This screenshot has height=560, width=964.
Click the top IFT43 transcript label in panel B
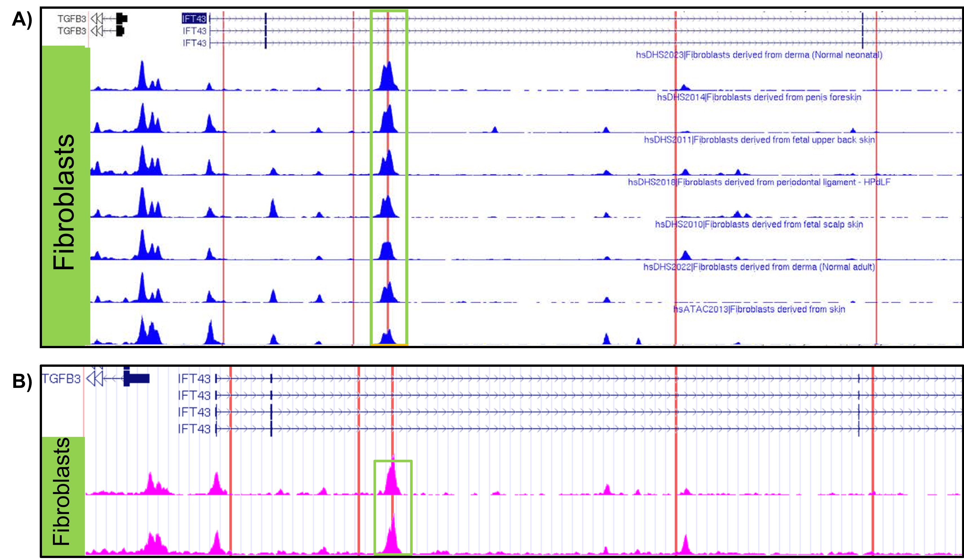(194, 379)
